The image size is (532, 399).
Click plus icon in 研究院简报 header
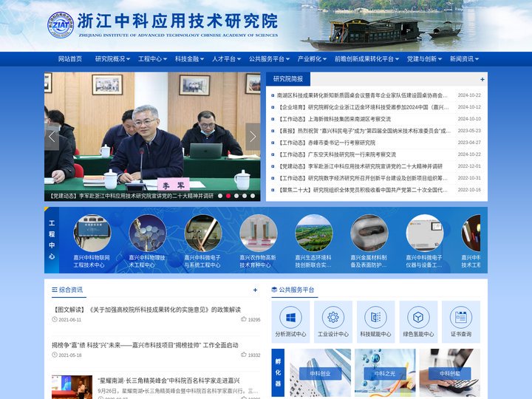click(x=482, y=79)
